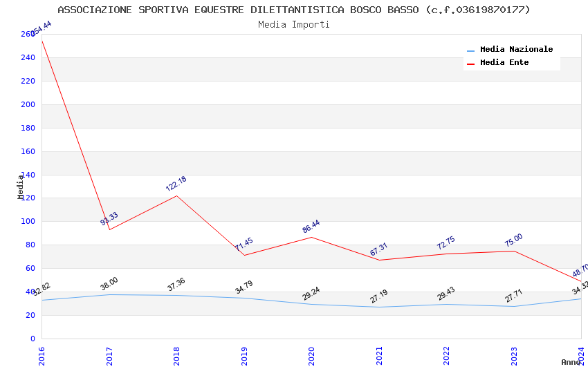Select the 37.36 national average label
The image size is (588, 380).
point(176,285)
